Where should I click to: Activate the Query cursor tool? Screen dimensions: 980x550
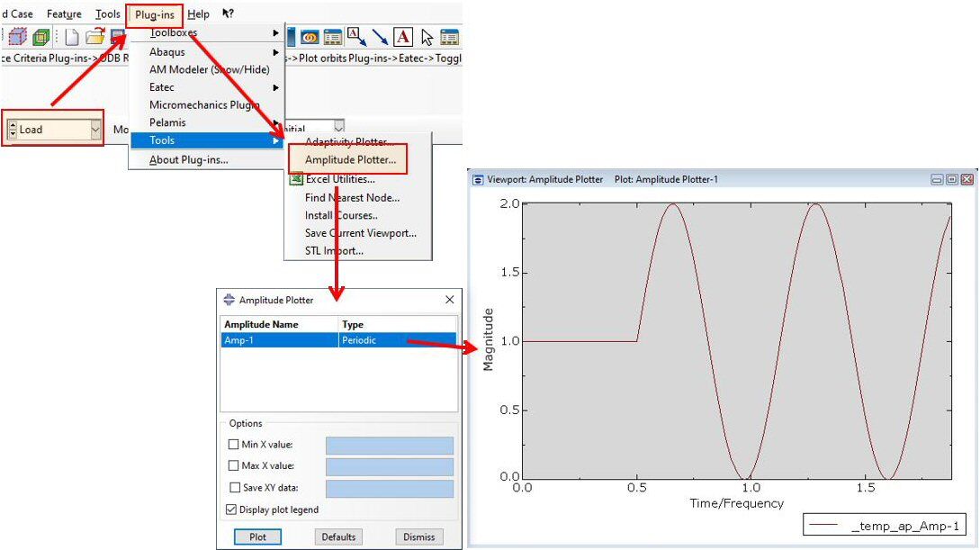click(426, 37)
